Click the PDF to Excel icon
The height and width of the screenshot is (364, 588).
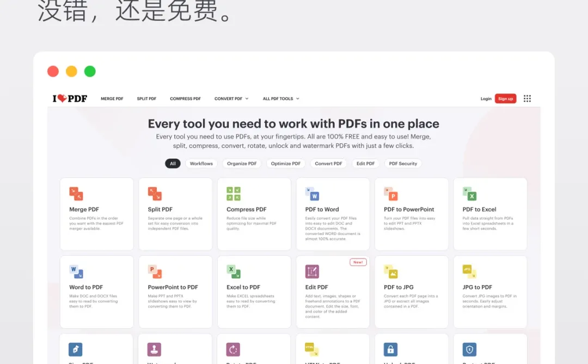pyautogui.click(x=469, y=194)
